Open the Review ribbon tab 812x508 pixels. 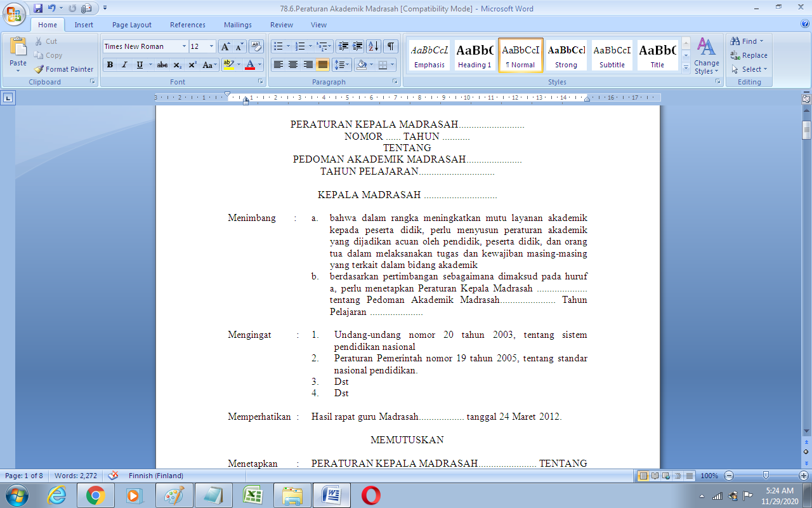[x=281, y=25]
